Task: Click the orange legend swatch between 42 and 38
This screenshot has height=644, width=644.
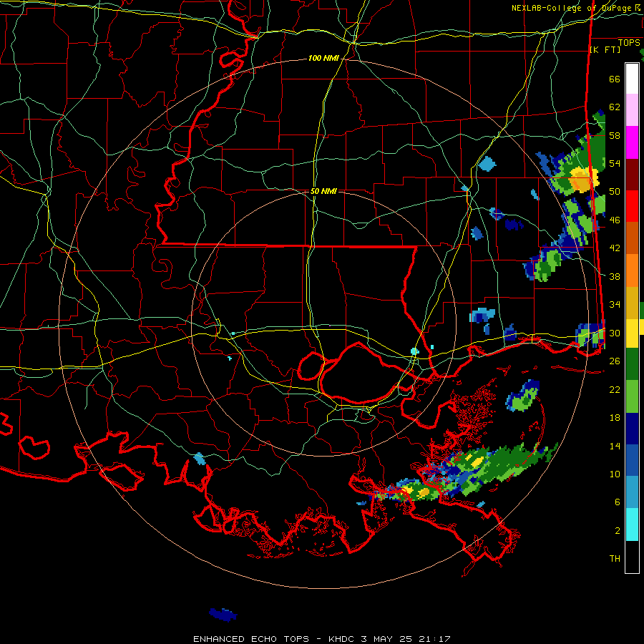Action: 632,270
